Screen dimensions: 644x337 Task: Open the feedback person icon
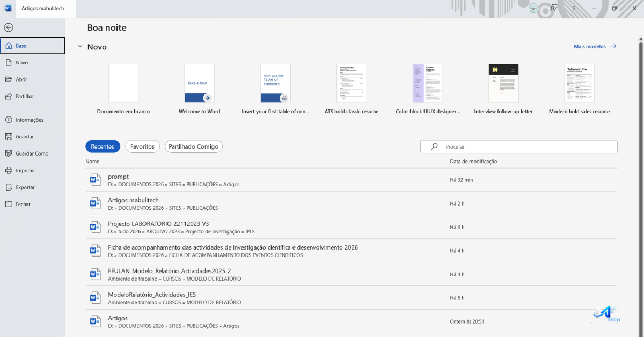point(554,8)
